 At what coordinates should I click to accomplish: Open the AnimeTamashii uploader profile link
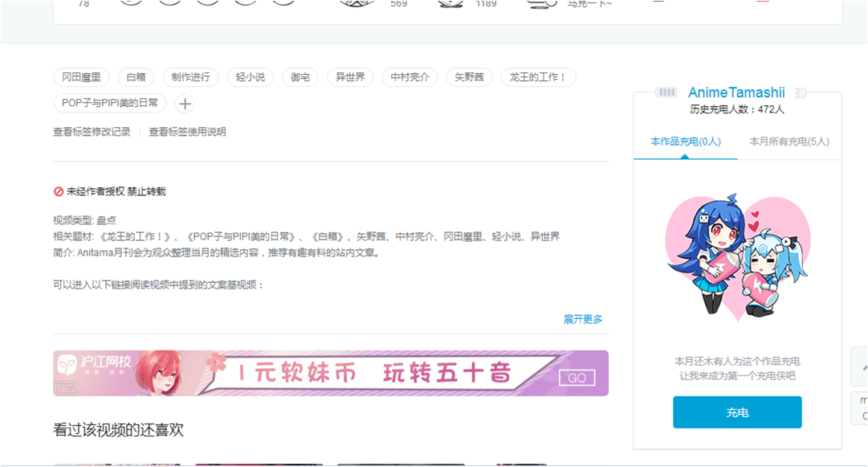click(736, 92)
